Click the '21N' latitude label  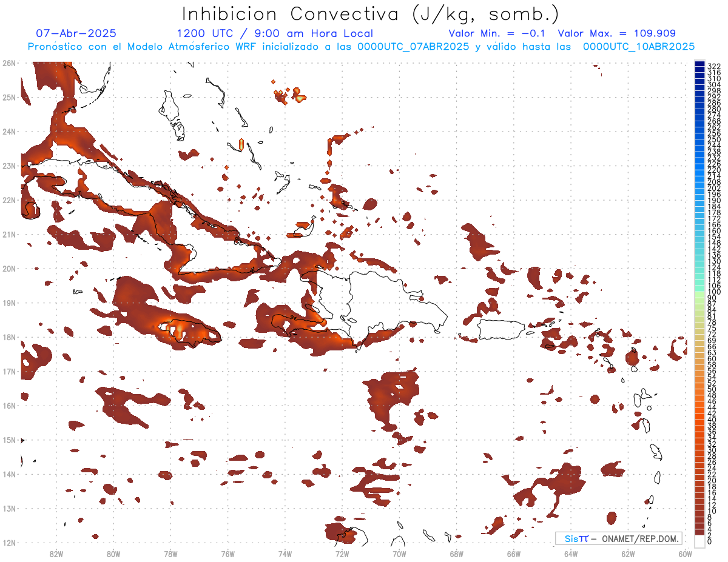tap(9, 234)
